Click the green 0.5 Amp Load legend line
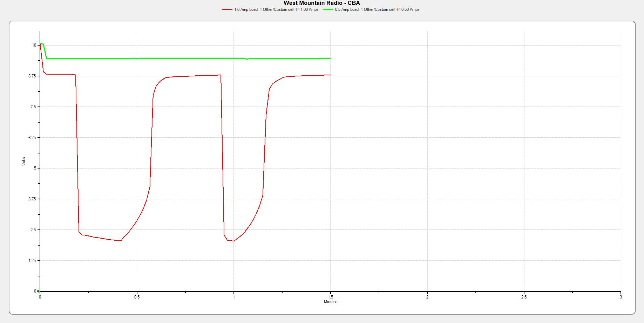 pos(328,10)
